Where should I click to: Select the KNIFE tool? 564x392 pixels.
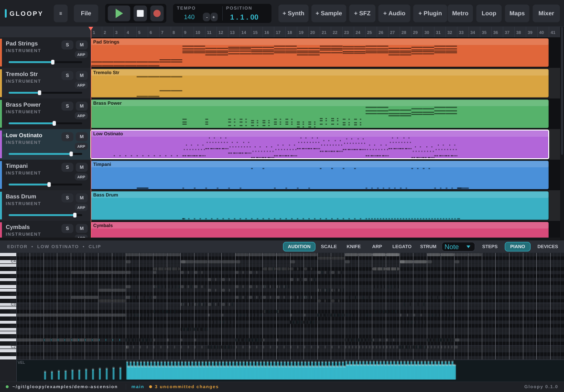(x=354, y=246)
